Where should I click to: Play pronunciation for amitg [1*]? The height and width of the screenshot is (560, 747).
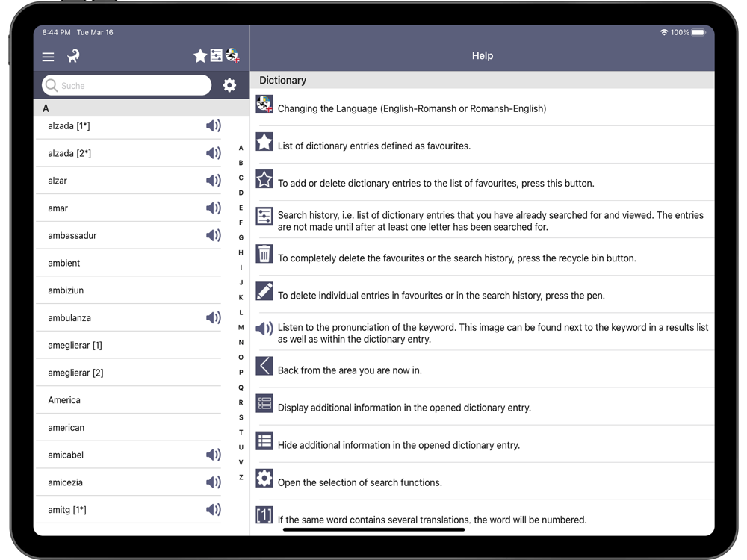point(214,509)
